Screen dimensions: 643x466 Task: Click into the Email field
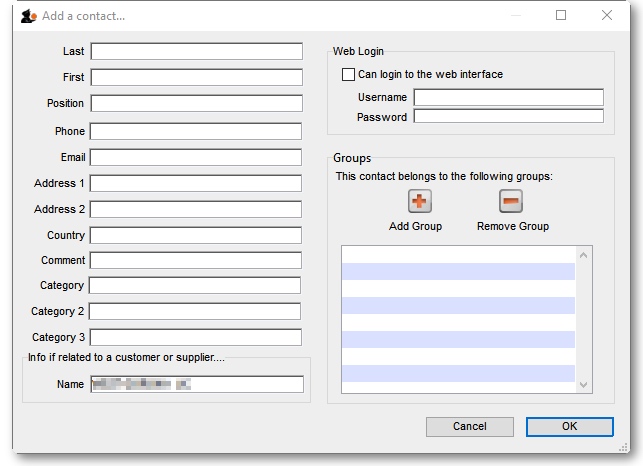(196, 157)
